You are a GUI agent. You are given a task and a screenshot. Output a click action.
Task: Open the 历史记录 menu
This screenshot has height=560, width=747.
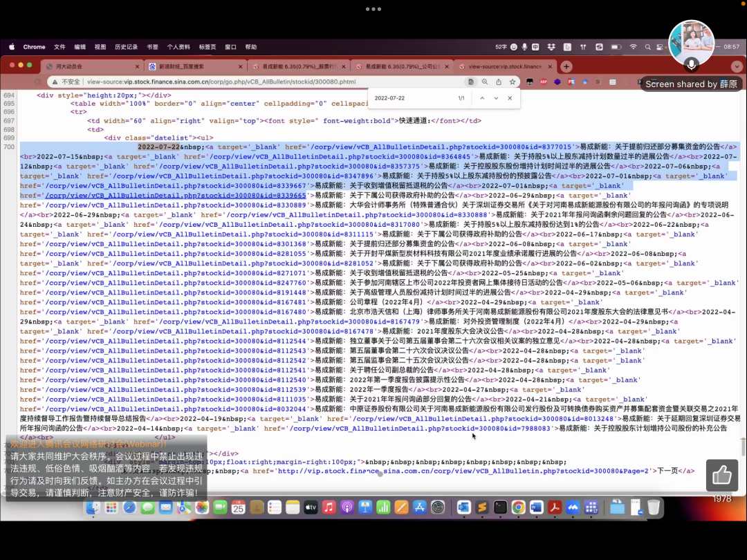tap(127, 47)
